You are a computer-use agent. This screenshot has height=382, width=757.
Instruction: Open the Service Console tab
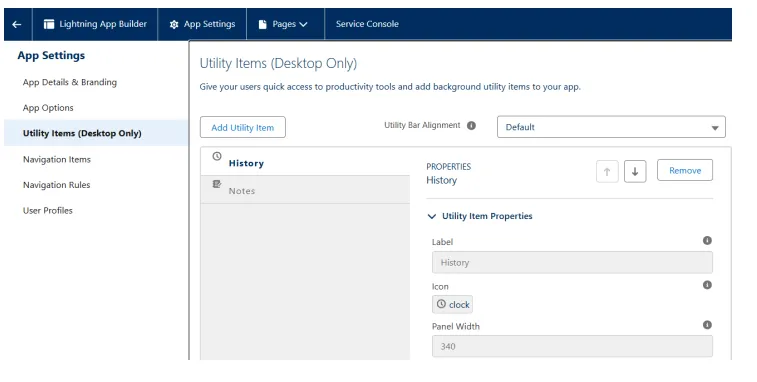367,24
